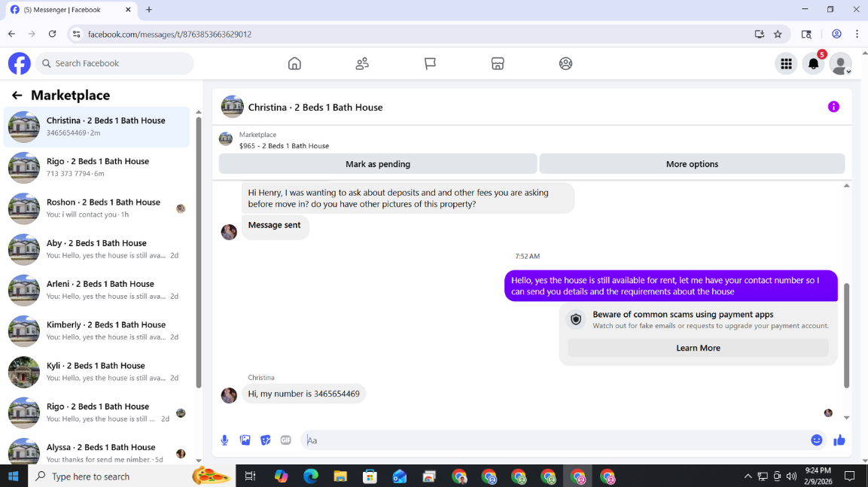Open File Explorer from taskbar
This screenshot has width=868, height=487.
(x=340, y=476)
